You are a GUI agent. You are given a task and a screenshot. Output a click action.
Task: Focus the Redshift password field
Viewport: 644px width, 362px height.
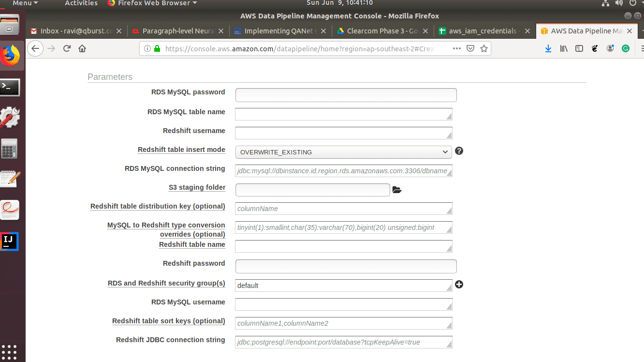tap(346, 266)
